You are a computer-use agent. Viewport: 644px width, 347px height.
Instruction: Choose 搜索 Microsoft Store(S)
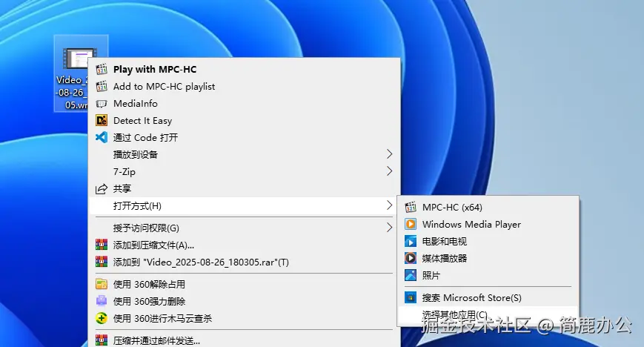tap(488, 297)
